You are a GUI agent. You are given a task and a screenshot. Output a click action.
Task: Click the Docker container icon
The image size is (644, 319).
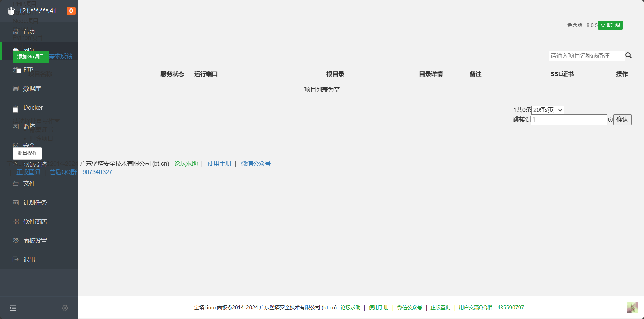[x=16, y=108]
